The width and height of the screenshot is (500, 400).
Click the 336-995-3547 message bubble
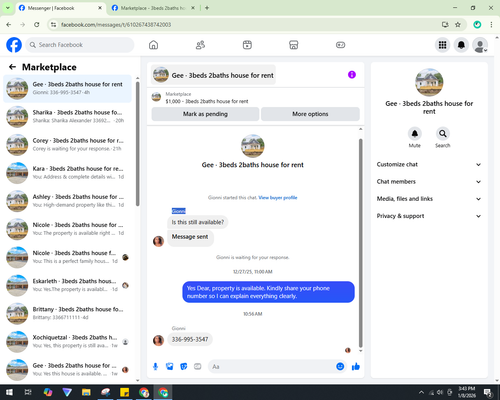(190, 339)
